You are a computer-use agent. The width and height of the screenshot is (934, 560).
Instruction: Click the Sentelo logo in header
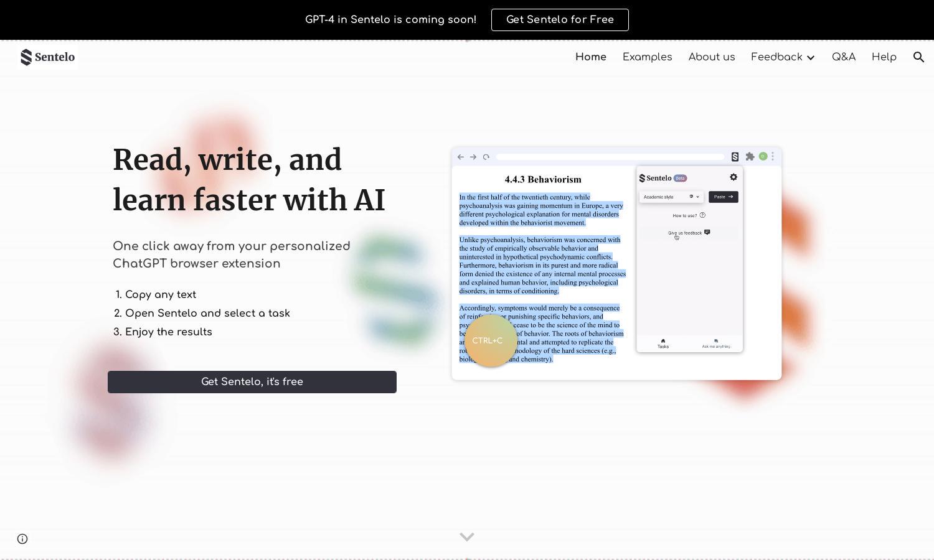pos(47,57)
